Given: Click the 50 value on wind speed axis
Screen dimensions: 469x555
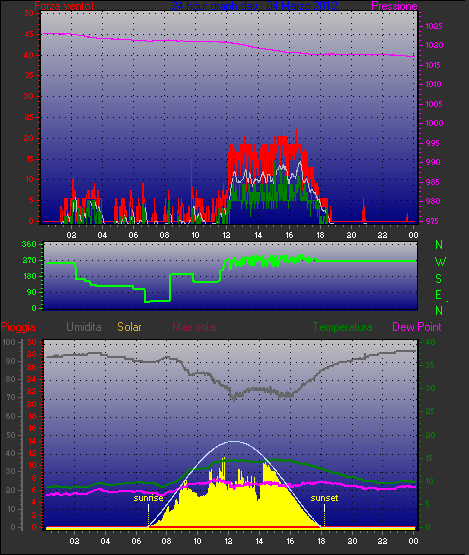Looking at the screenshot, I should [x=29, y=13].
